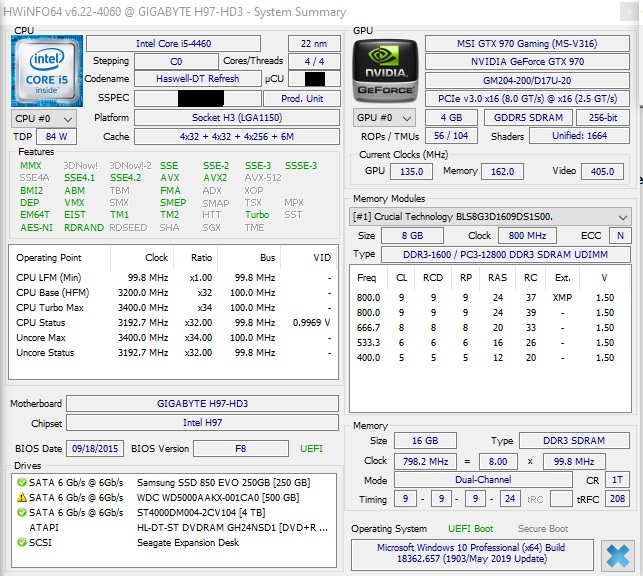
Task: Click the module size 8 GB field
Action: click(x=412, y=236)
